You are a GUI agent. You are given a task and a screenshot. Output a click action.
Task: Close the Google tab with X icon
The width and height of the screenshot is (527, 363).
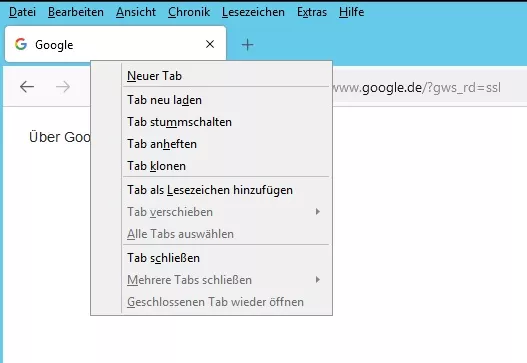tap(210, 44)
